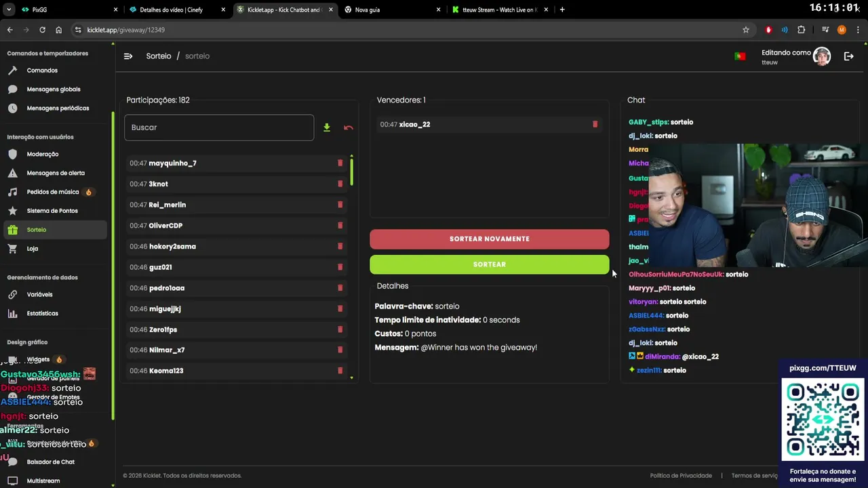Viewport: 868px width, 488px height.
Task: Click the green SORTEAR button
Action: click(490, 264)
